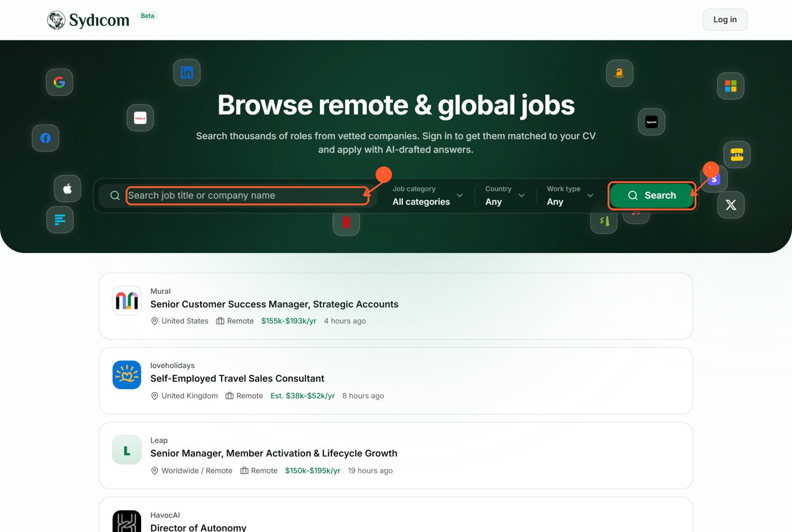Click the Microsoft company icon
This screenshot has height=532, width=792.
(x=731, y=86)
